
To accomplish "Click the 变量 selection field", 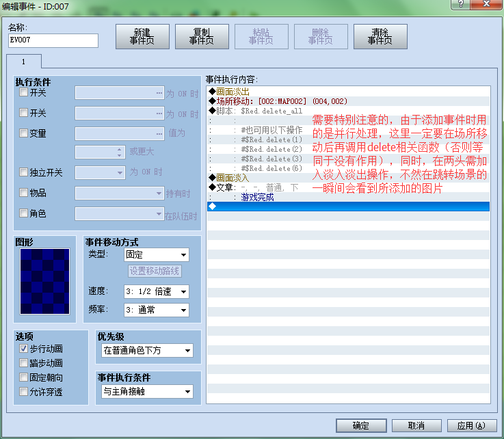I will click(120, 134).
